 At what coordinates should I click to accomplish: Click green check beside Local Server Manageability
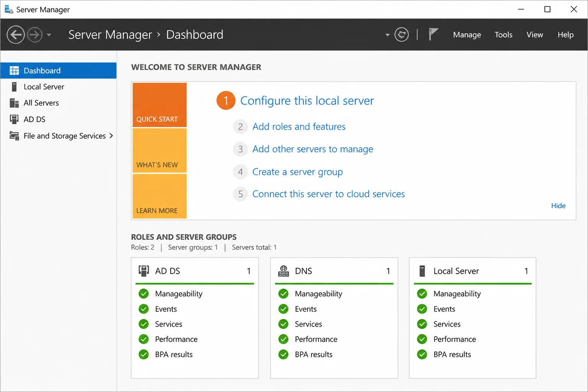pos(422,294)
